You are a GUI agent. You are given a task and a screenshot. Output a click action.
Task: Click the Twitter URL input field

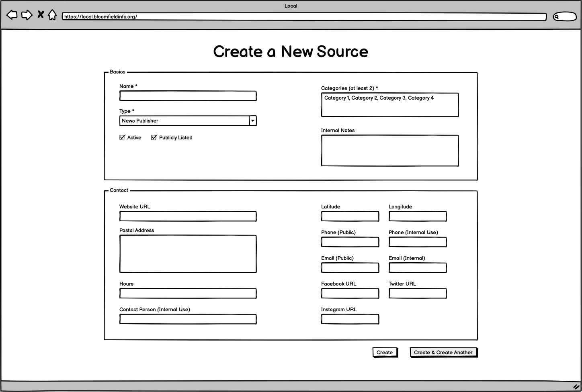[x=417, y=294]
